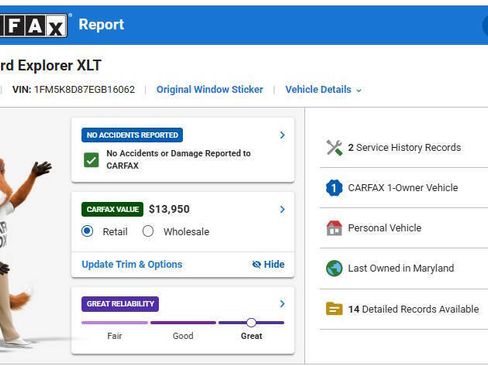Click the Personal Vehicle text

coord(385,228)
